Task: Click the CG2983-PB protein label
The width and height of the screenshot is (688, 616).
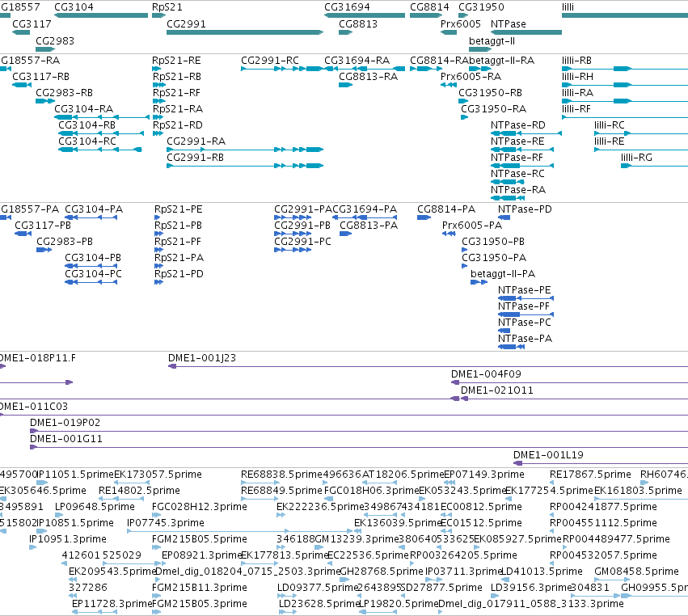Action: tap(65, 242)
